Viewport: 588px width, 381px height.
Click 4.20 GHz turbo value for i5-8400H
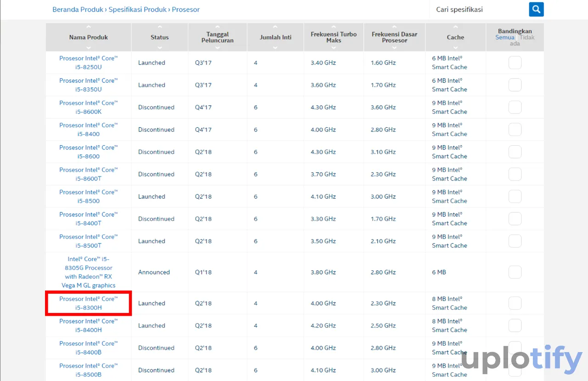point(323,325)
